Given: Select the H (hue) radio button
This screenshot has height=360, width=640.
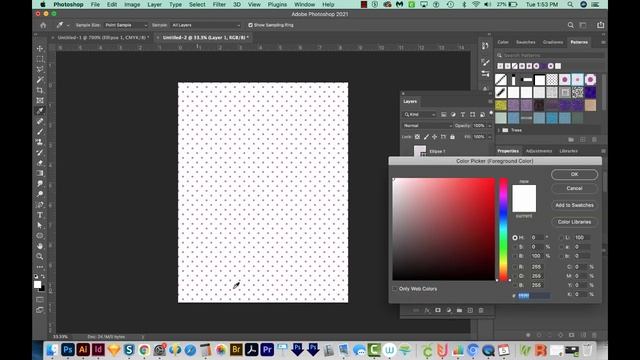Looking at the screenshot, I should 515,238.
